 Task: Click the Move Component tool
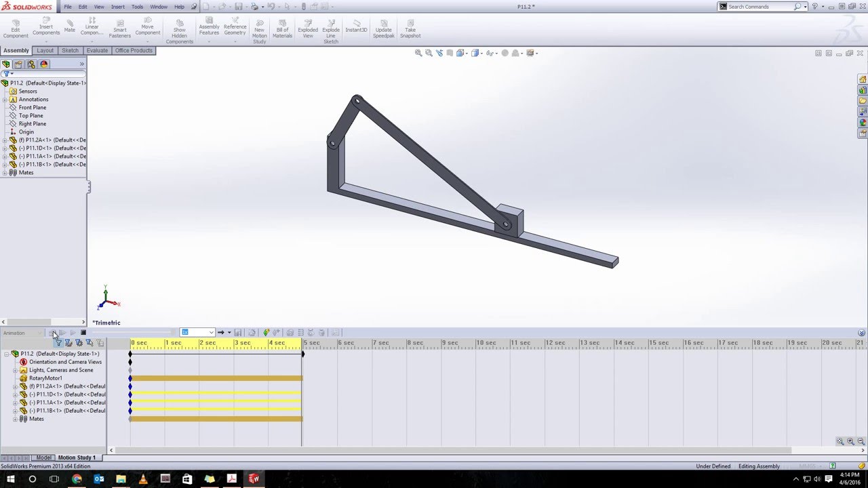[x=148, y=27]
